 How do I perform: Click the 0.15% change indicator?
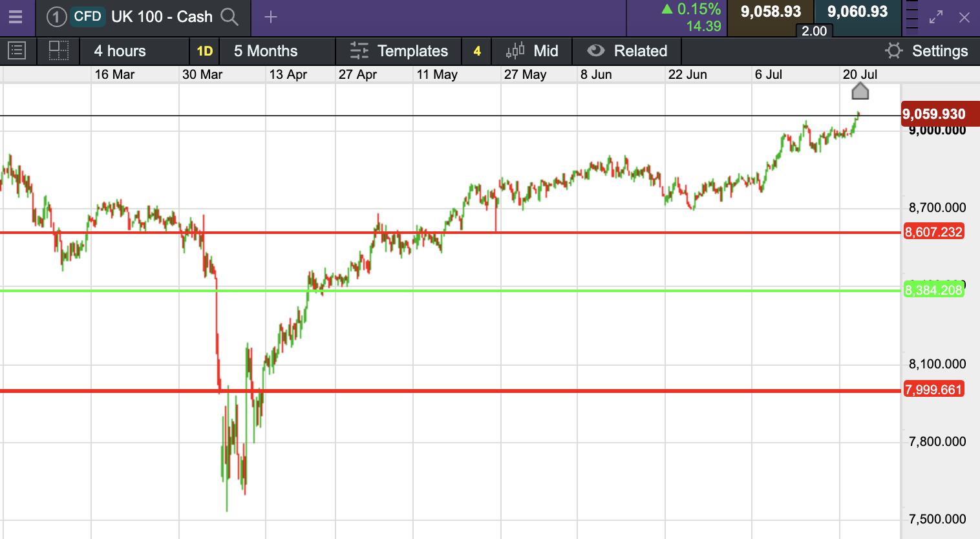[691, 9]
